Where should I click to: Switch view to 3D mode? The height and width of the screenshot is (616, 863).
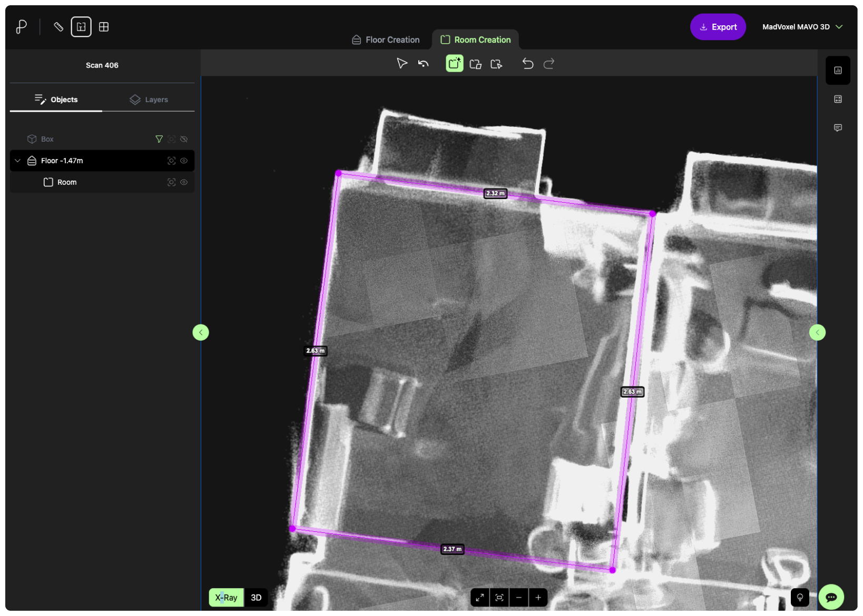256,597
